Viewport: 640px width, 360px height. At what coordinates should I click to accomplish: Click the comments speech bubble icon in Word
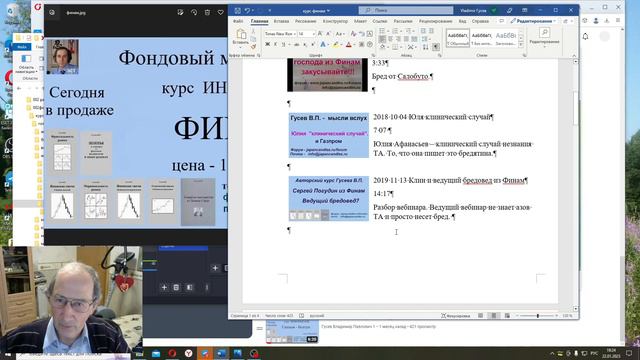tap(502, 21)
